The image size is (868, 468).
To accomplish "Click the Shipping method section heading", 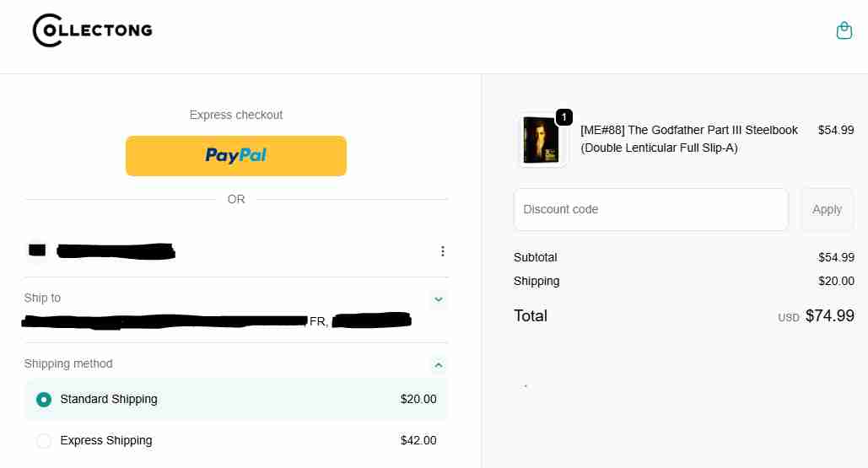I will [68, 363].
